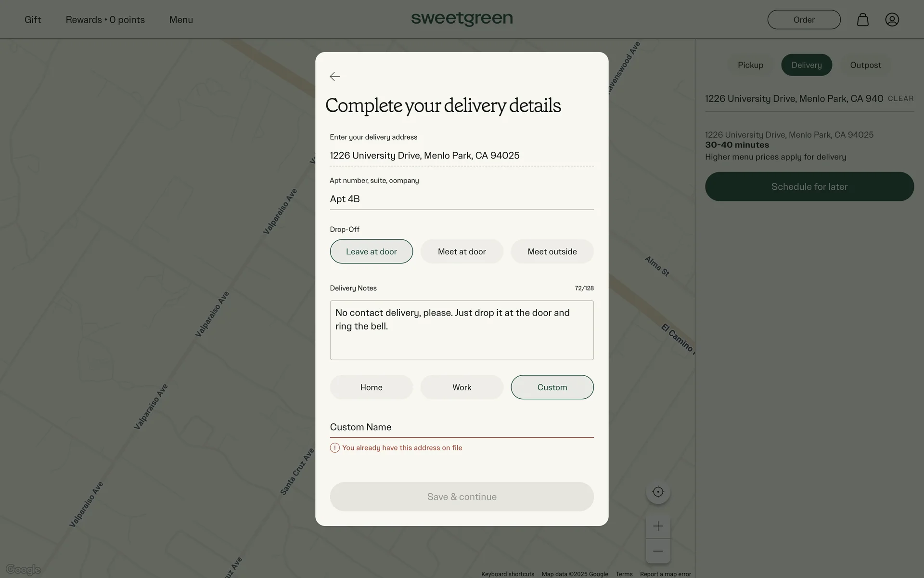Switch to the Outpost tab

click(x=865, y=65)
